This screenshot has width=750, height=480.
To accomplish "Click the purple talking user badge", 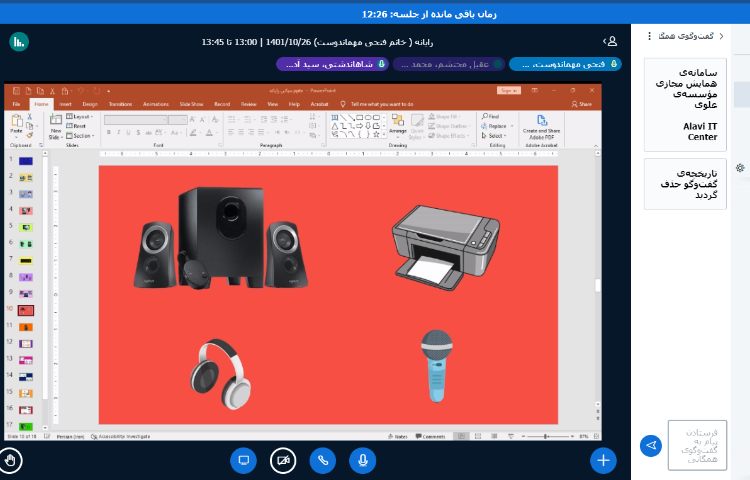I will pyautogui.click(x=332, y=64).
